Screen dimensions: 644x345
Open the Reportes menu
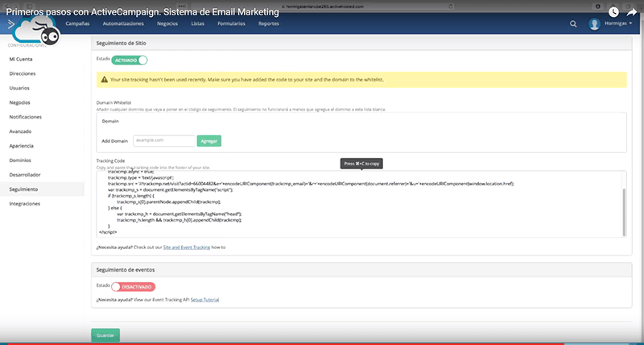tap(269, 24)
